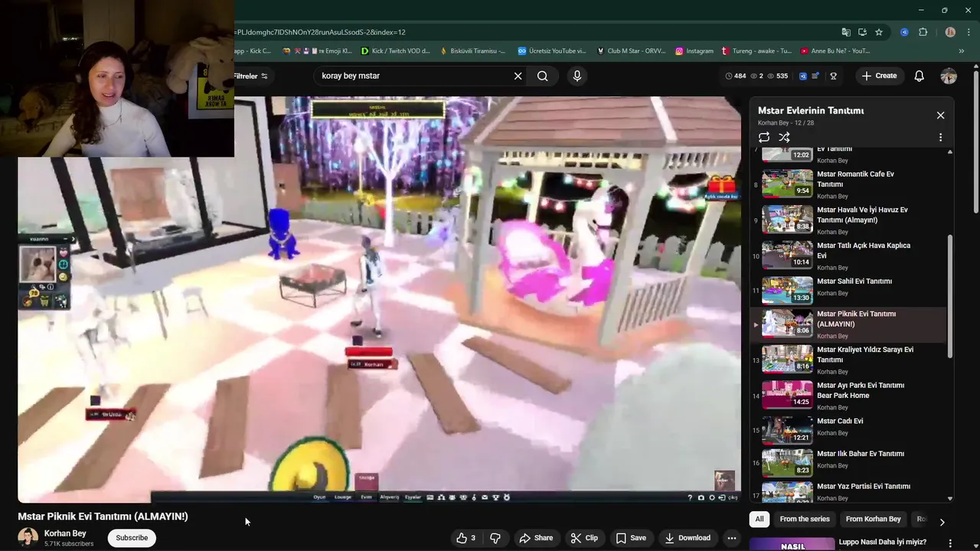The width and height of the screenshot is (980, 551).
Task: Play Mstar Ayı Parkı Evi Tanıtımı
Action: pyautogui.click(x=848, y=396)
